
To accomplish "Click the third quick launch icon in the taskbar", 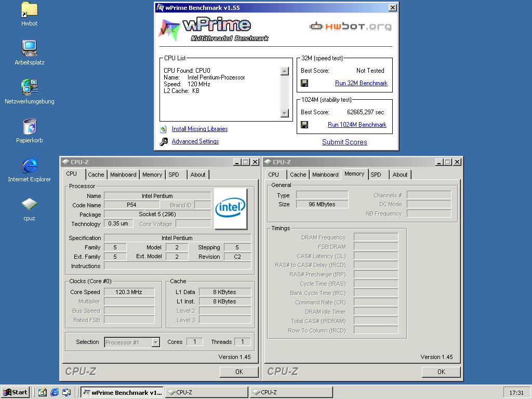I will (66, 392).
